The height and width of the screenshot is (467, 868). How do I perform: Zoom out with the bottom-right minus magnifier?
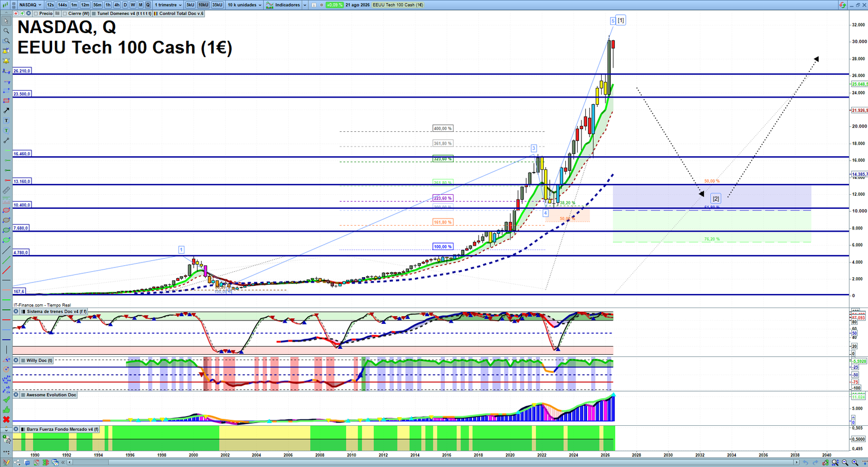coord(845,463)
